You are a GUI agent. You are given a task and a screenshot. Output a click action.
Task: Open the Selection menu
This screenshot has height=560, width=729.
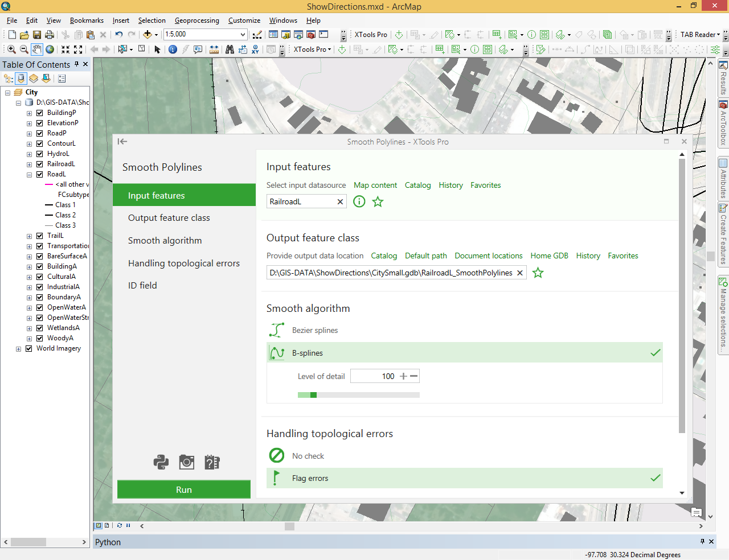tap(151, 20)
